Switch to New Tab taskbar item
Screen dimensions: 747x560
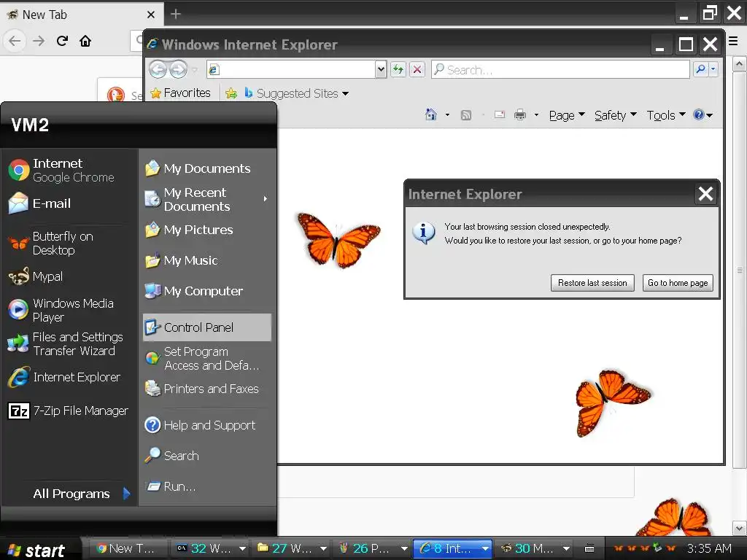(126, 548)
